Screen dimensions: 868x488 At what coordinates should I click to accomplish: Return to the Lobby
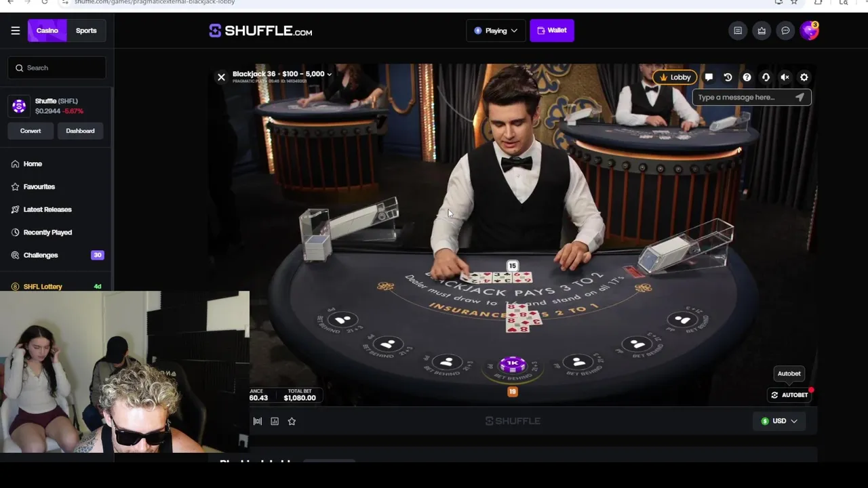(x=675, y=77)
